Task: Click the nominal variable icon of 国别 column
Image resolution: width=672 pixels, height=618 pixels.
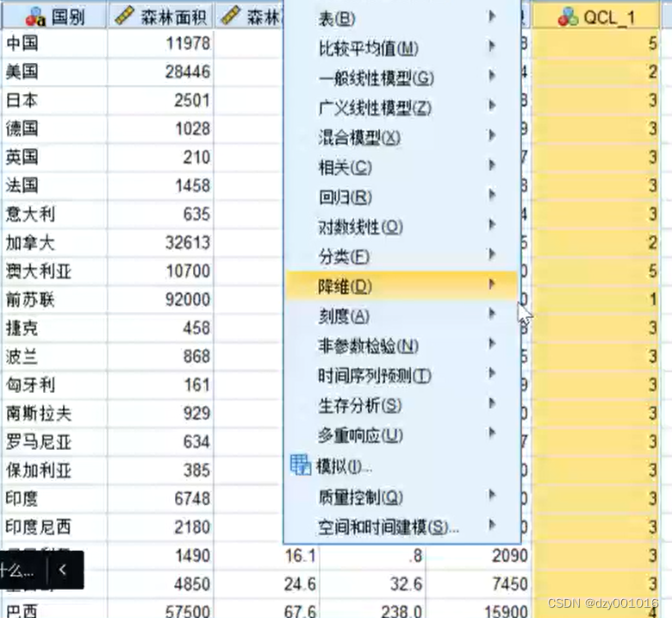Action: coord(35,17)
